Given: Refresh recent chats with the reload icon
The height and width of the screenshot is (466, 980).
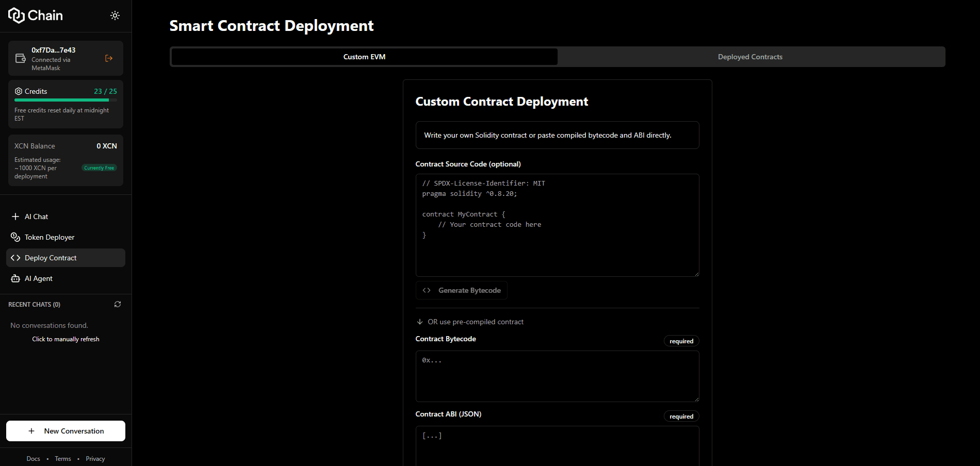Looking at the screenshot, I should 118,304.
